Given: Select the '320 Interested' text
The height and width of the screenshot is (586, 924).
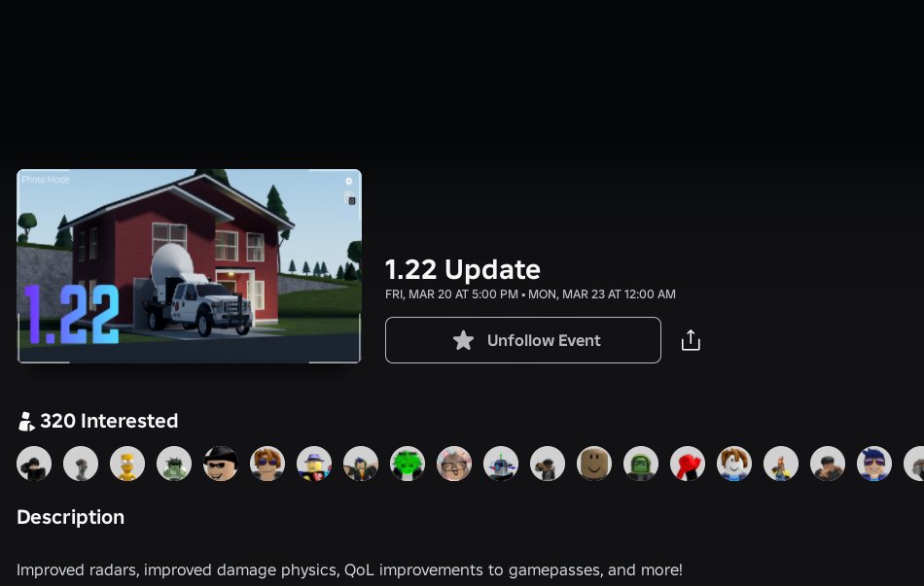Looking at the screenshot, I should point(109,421).
